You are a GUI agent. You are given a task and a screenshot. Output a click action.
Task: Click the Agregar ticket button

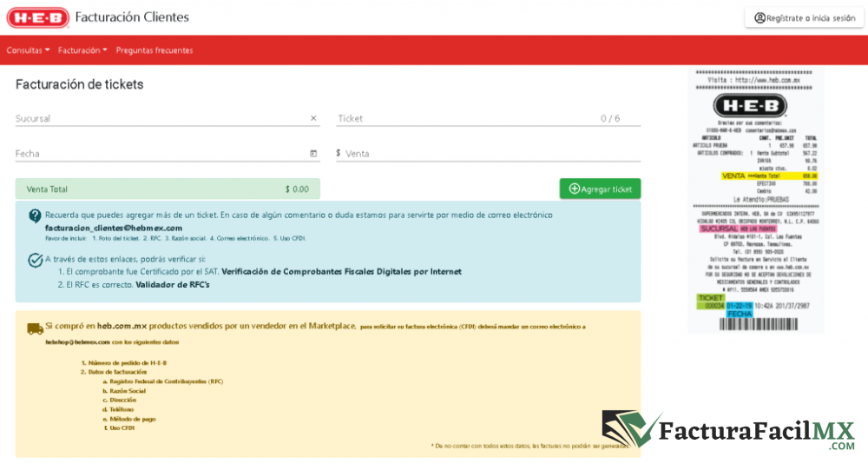600,189
